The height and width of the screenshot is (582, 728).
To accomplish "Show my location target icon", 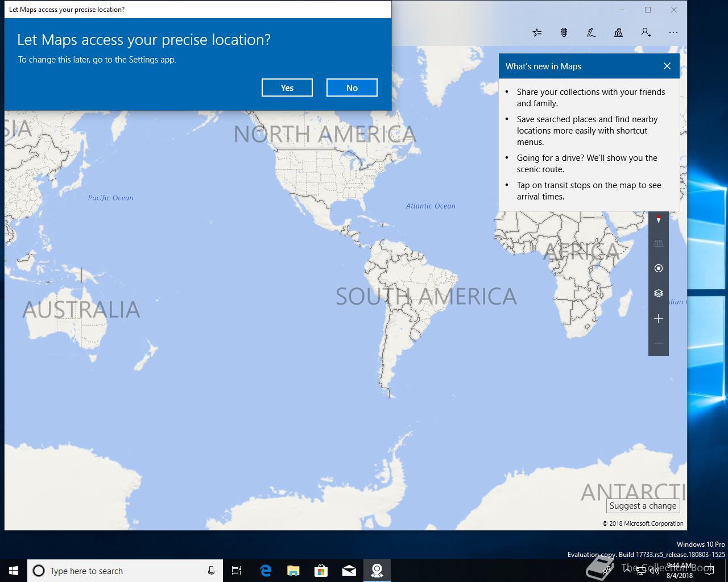I will (x=659, y=268).
